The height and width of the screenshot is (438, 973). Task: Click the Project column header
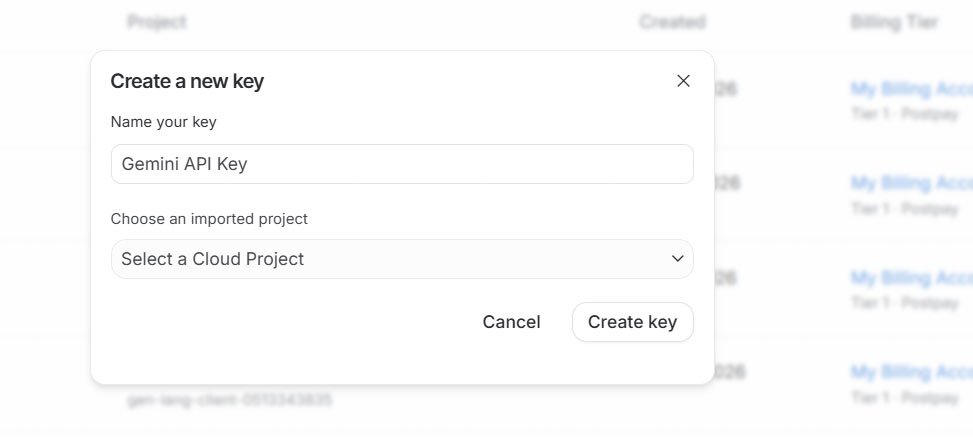[157, 22]
